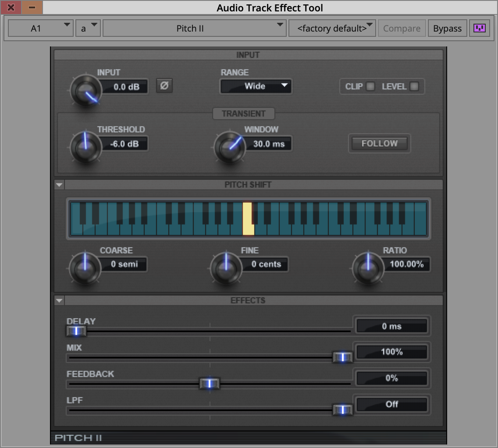Viewport: 498px width, 448px height.
Task: Collapse the Effects section
Action: 59,300
